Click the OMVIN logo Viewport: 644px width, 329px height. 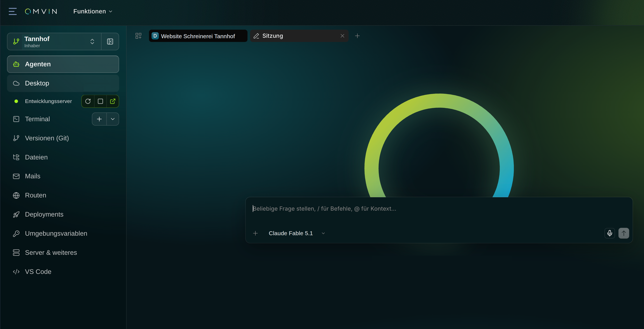pos(41,11)
